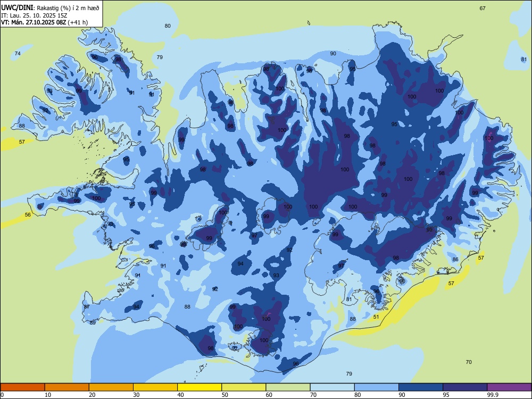Click the '(+41 h)' forecast offset text

point(78,22)
